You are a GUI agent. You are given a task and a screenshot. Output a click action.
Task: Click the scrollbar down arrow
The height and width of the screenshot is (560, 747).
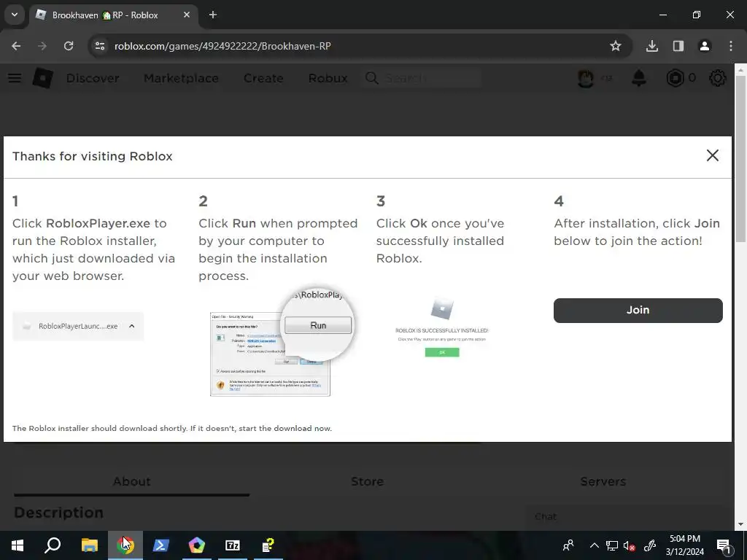click(740, 524)
